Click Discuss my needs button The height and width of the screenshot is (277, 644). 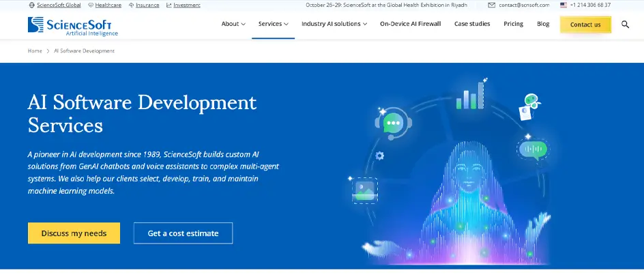74,233
